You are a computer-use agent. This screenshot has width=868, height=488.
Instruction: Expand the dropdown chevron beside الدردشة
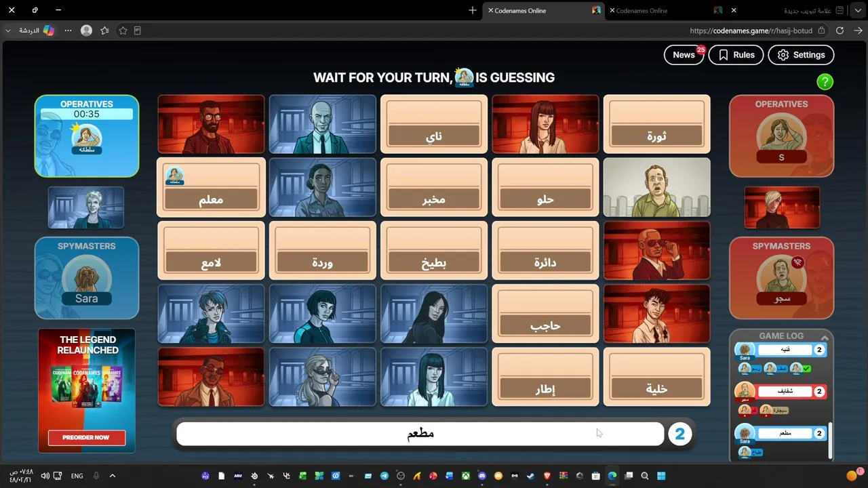click(x=8, y=30)
